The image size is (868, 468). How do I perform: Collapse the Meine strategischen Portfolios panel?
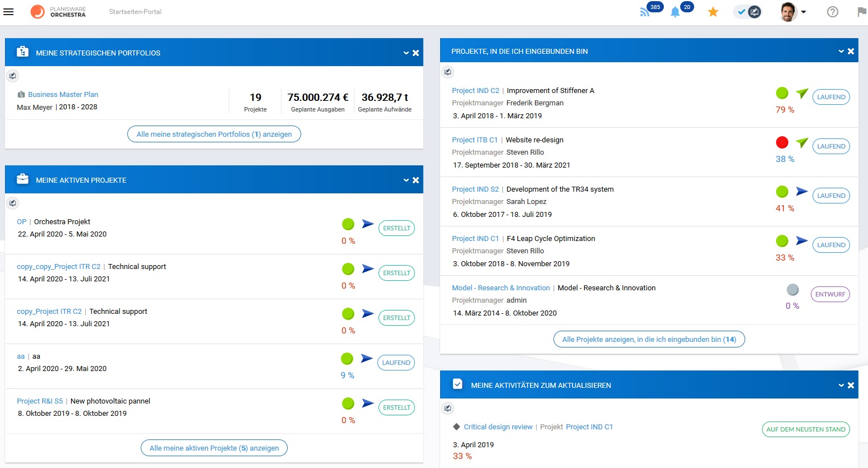coord(406,53)
